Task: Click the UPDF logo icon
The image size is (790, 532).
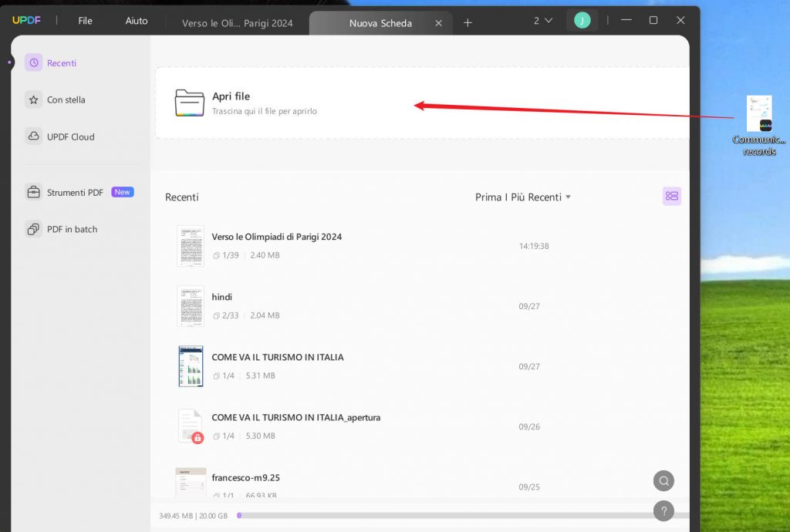Action: (27, 20)
